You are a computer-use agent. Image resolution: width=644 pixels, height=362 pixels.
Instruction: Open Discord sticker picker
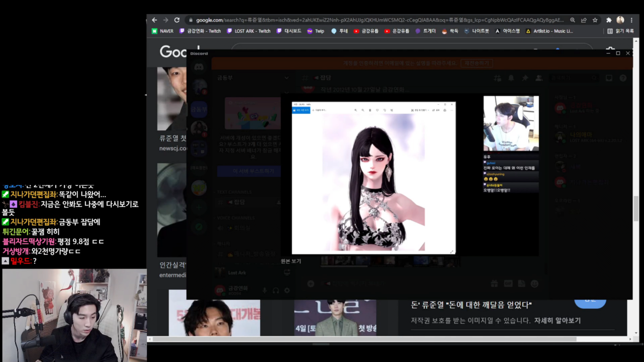[x=521, y=284]
